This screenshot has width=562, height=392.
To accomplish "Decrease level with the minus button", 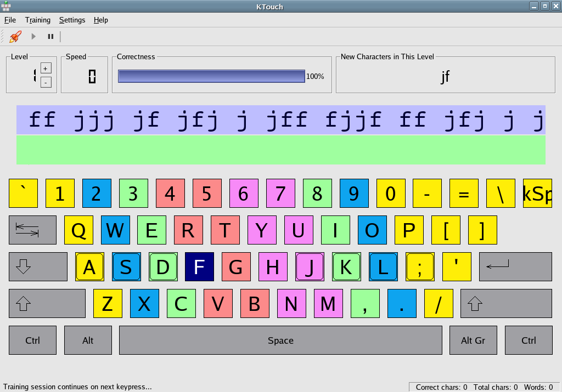I will 46,82.
